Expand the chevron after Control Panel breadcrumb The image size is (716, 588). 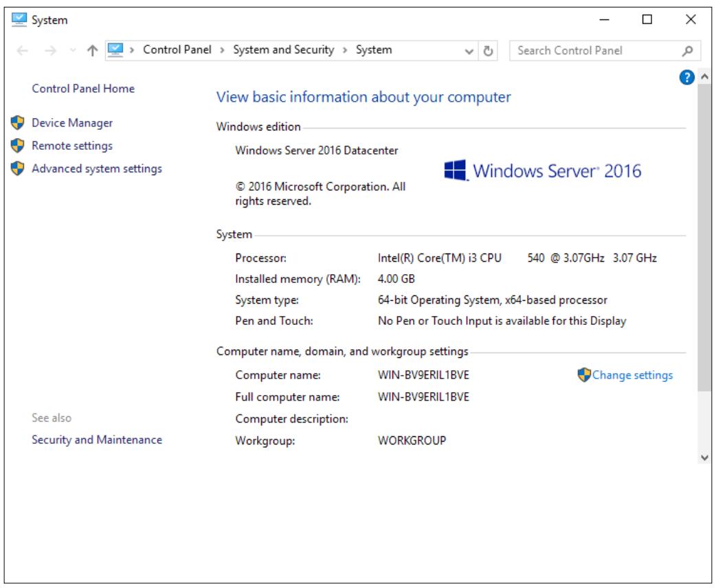tap(223, 50)
